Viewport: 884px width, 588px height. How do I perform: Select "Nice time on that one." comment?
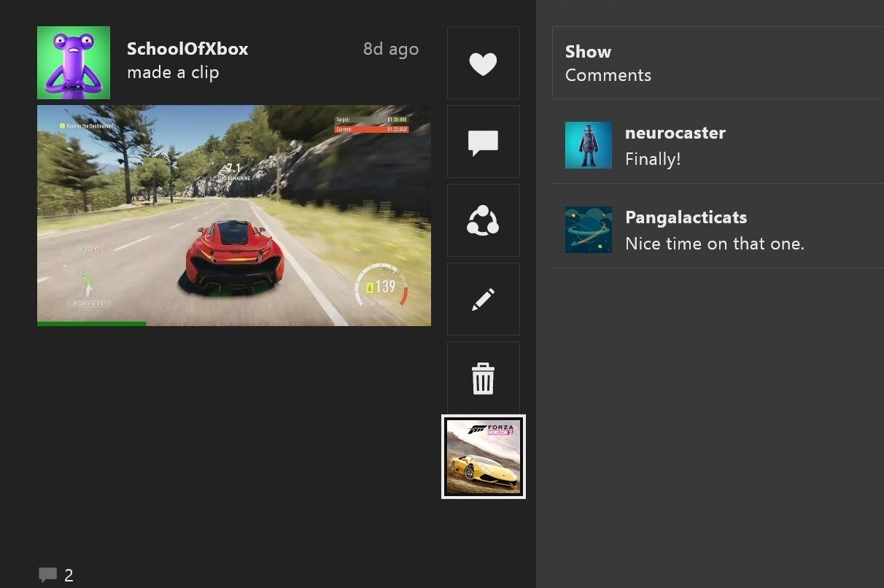715,244
